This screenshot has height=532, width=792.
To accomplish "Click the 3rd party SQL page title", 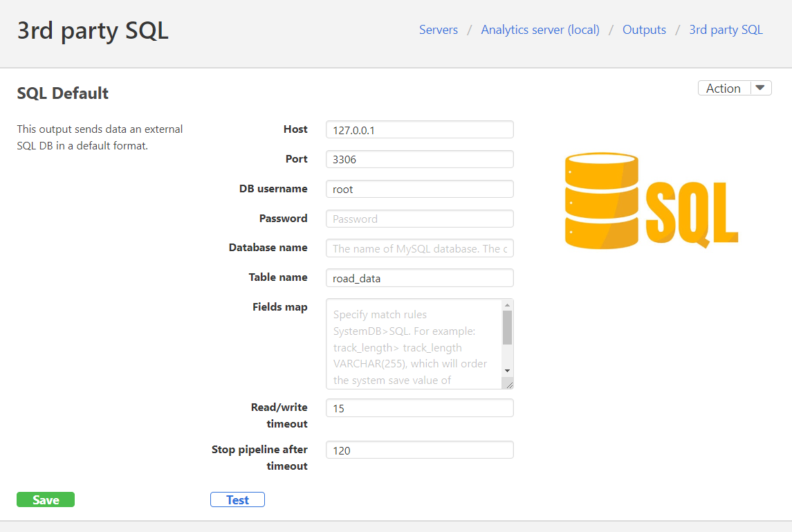I will [x=93, y=30].
